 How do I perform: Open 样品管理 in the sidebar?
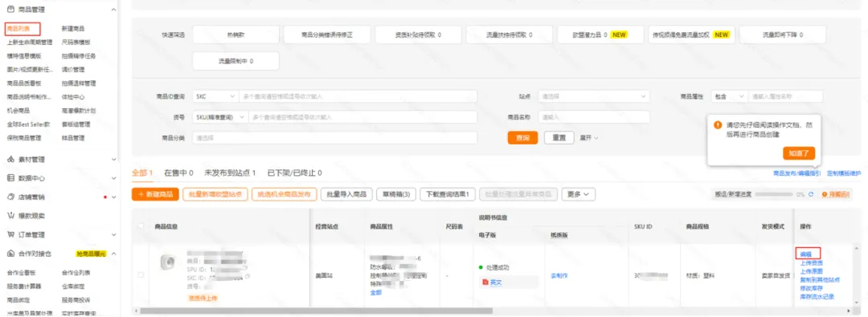pos(73,138)
